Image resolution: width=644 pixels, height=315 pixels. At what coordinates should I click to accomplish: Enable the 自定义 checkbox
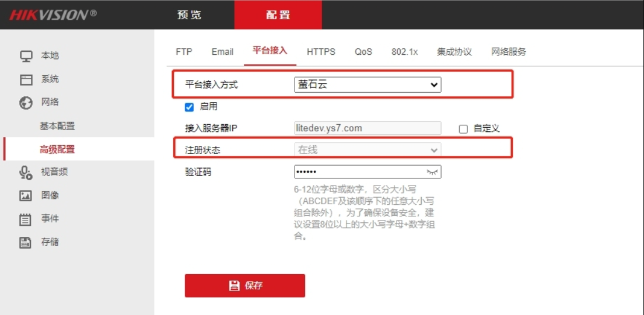(463, 129)
